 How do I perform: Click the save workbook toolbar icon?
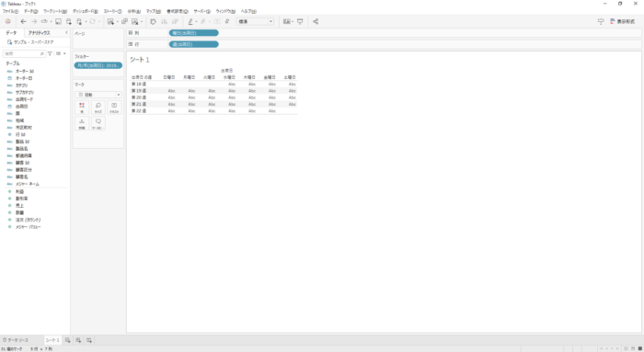point(58,21)
